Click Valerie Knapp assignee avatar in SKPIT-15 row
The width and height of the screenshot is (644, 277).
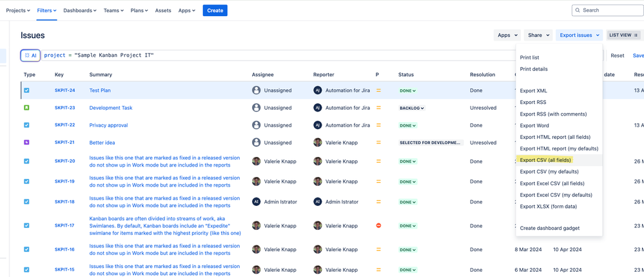257,270
